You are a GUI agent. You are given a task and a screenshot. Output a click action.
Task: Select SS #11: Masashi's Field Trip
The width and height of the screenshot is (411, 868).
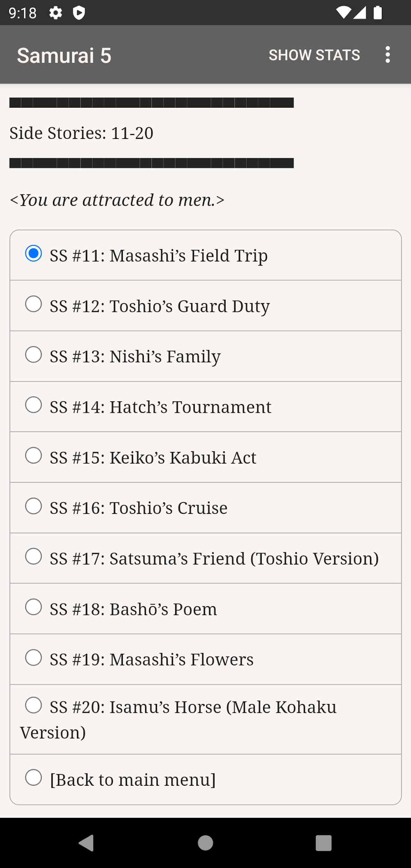205,255
